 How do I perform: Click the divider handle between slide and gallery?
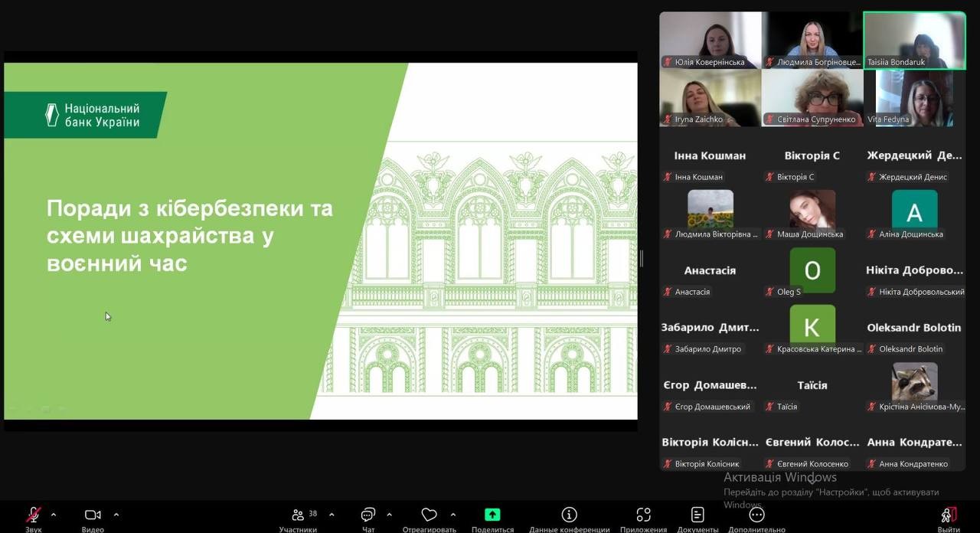[x=641, y=259]
